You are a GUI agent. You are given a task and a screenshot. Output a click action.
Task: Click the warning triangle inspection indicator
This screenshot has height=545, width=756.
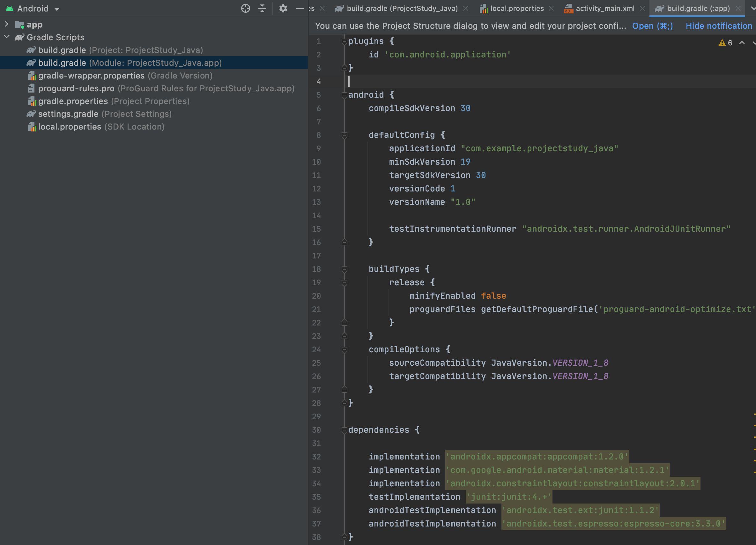click(722, 43)
